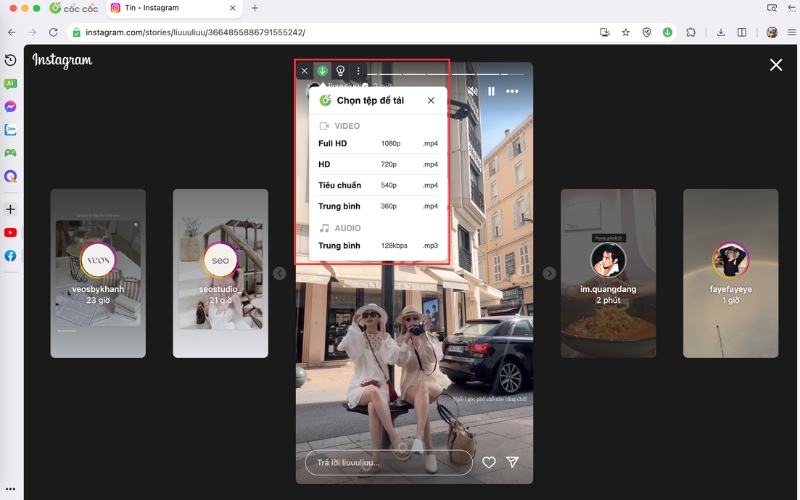Screen dimensions: 800x500
Task: Open the story more options dots
Action: (512, 91)
